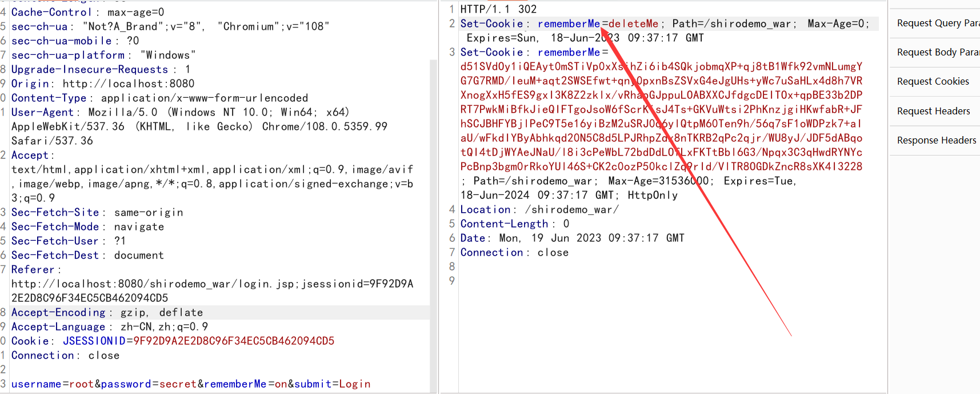Click the Referer header name
Viewport: 980px width, 394px height.
[x=33, y=270]
